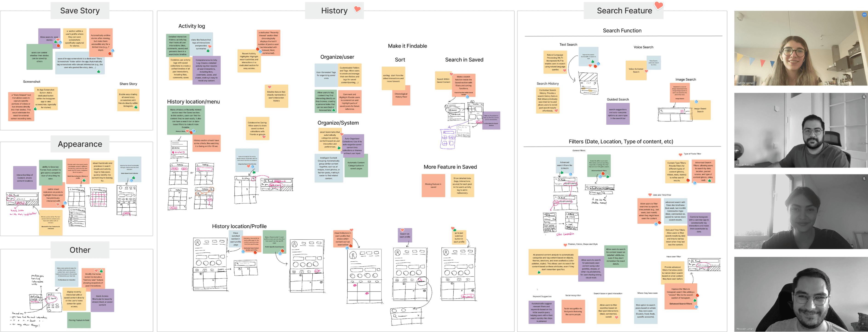Click muted microphone icon on Parisa Goli's video
This screenshot has height=332, width=868.
point(864,179)
